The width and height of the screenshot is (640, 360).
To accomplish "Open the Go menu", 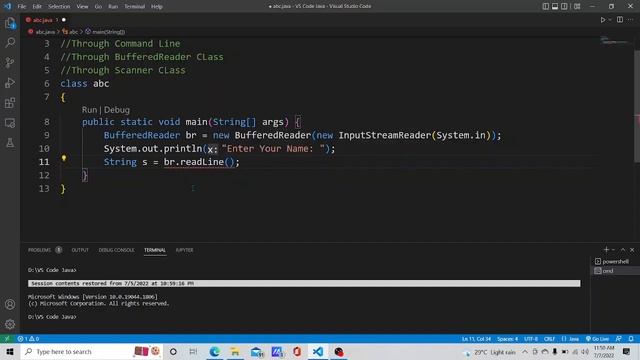I will click(x=98, y=7).
